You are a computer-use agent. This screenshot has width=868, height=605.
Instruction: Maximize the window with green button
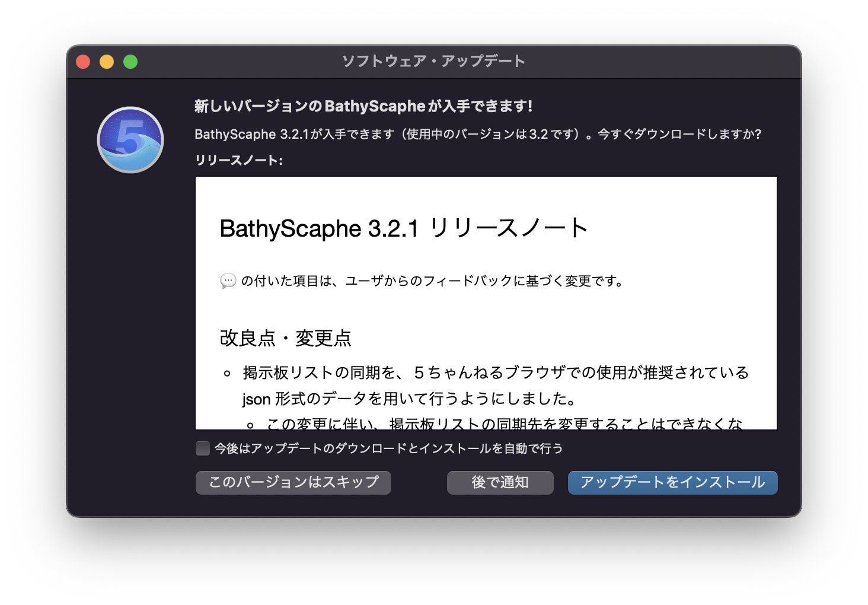point(130,62)
